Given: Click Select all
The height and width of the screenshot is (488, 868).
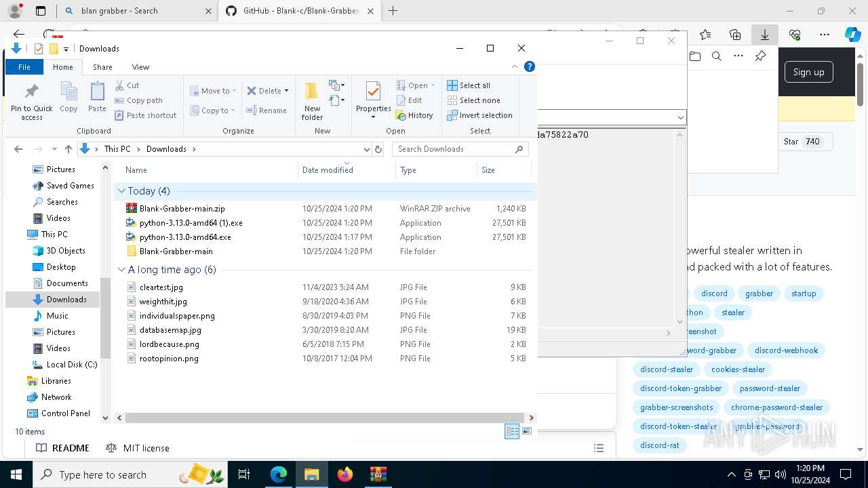Looking at the screenshot, I should 469,85.
